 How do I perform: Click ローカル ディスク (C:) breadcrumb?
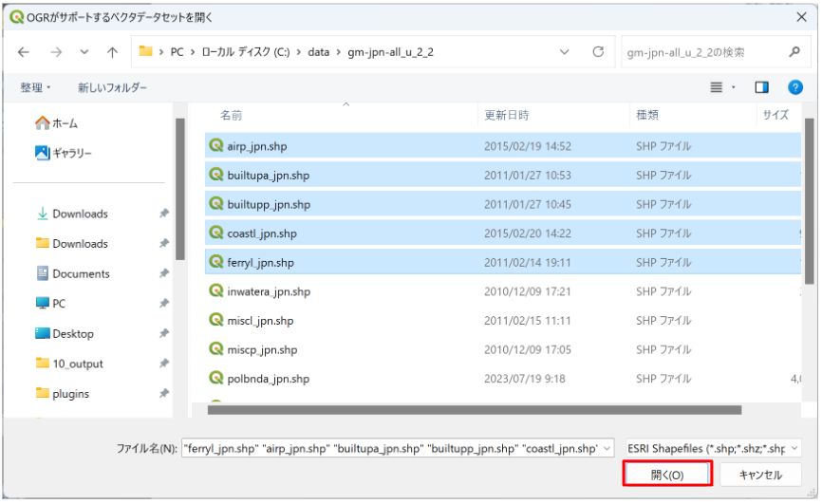(245, 52)
